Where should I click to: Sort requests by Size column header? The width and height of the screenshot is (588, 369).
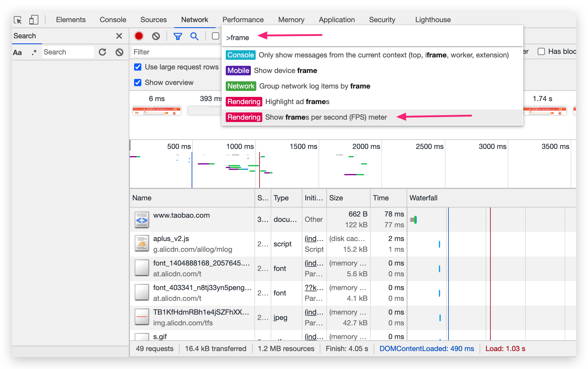(x=336, y=198)
